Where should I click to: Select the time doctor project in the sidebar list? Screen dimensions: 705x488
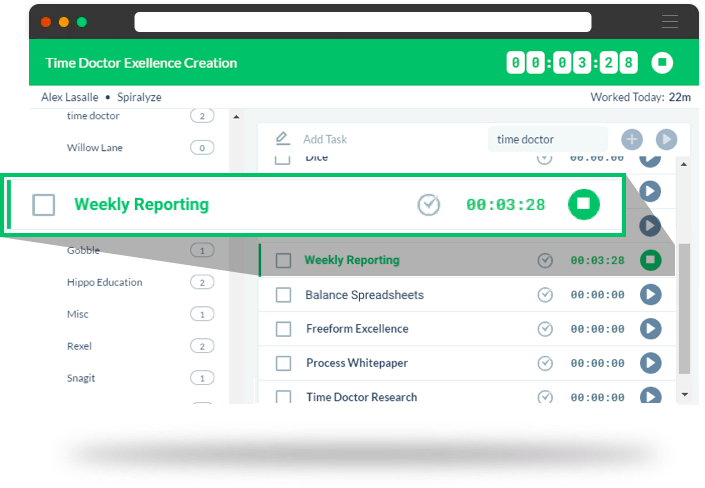pos(93,116)
